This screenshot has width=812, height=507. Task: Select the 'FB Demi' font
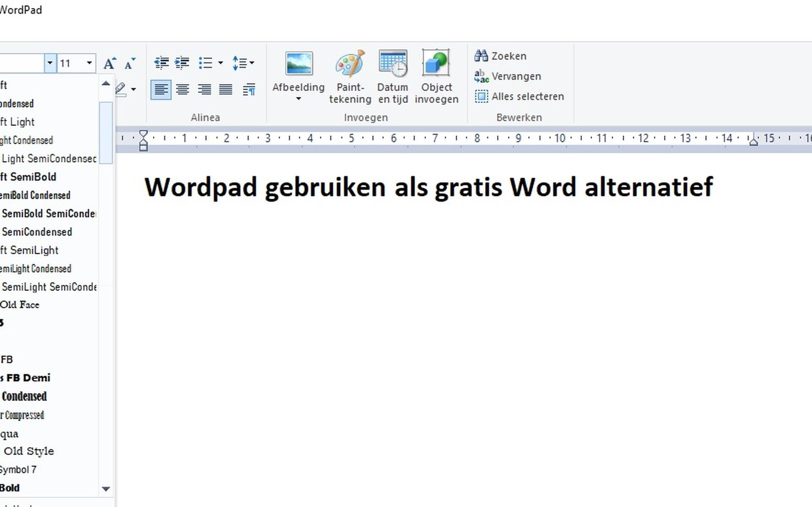(49, 378)
